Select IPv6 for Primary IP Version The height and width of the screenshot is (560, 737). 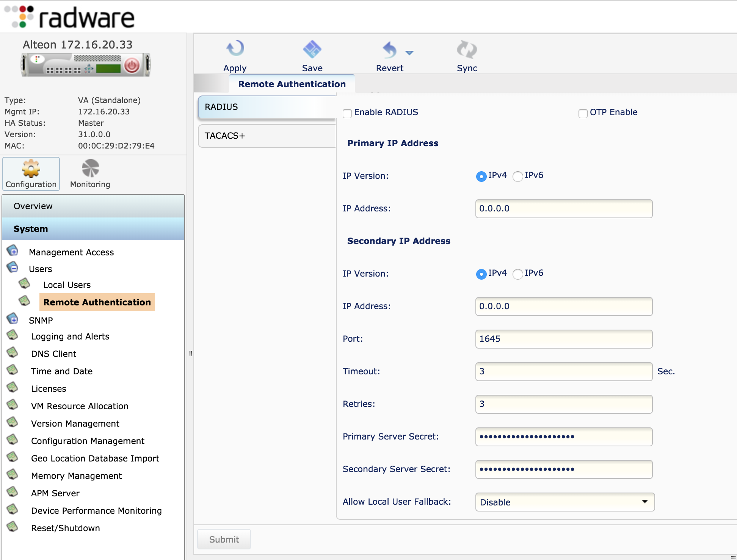[517, 176]
